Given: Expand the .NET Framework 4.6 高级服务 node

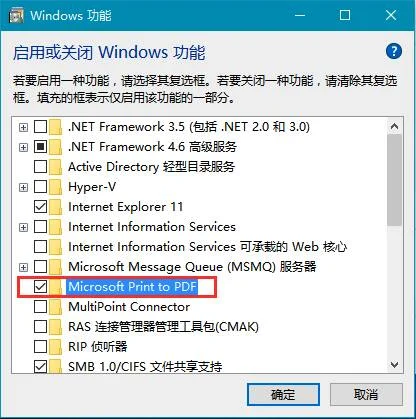Looking at the screenshot, I should [x=23, y=147].
